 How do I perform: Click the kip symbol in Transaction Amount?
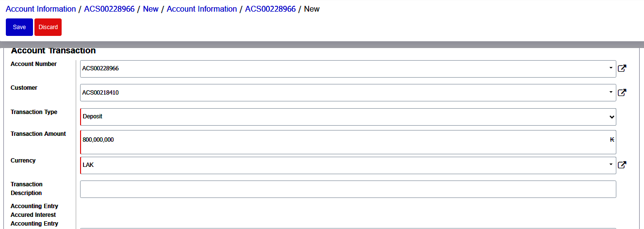click(612, 140)
